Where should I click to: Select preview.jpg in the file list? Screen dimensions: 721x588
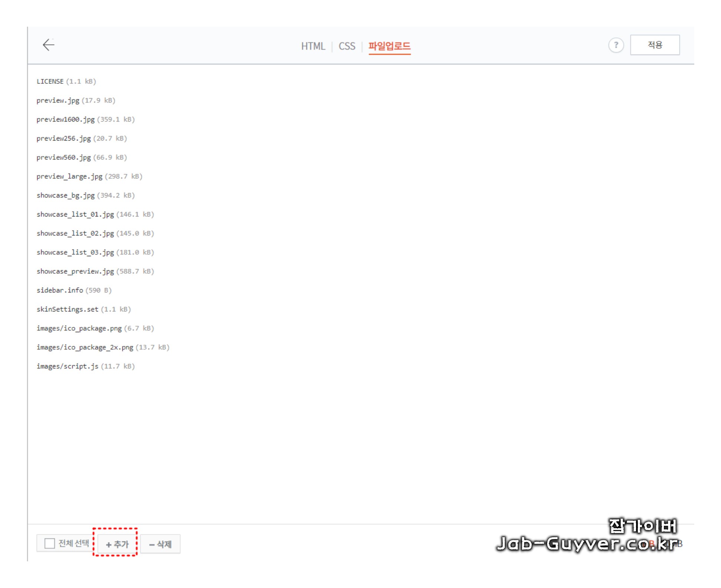click(58, 100)
